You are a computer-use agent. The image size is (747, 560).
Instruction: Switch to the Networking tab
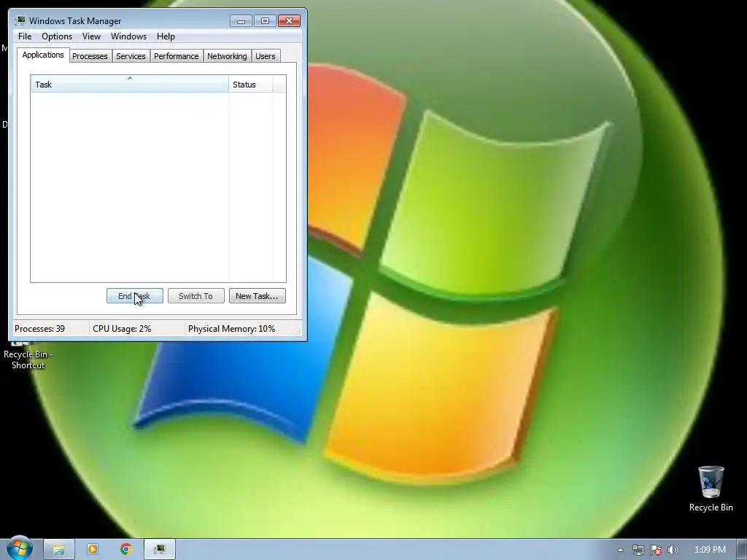point(227,56)
